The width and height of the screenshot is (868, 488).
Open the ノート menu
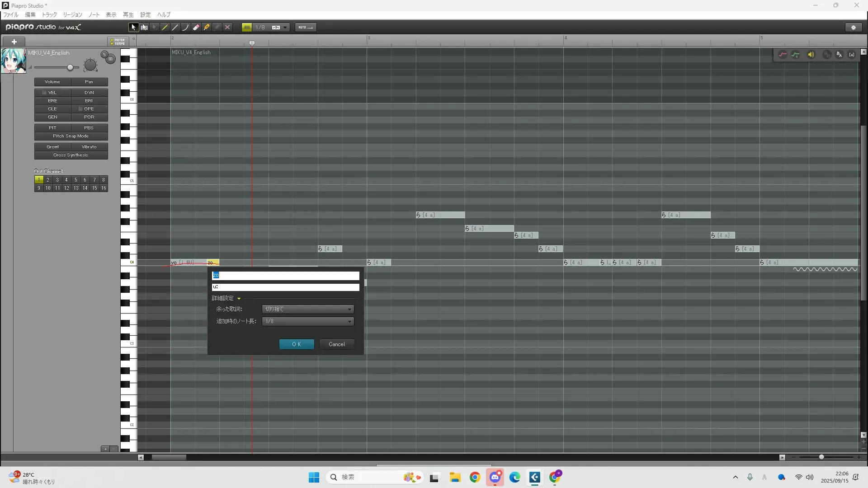pos(94,15)
